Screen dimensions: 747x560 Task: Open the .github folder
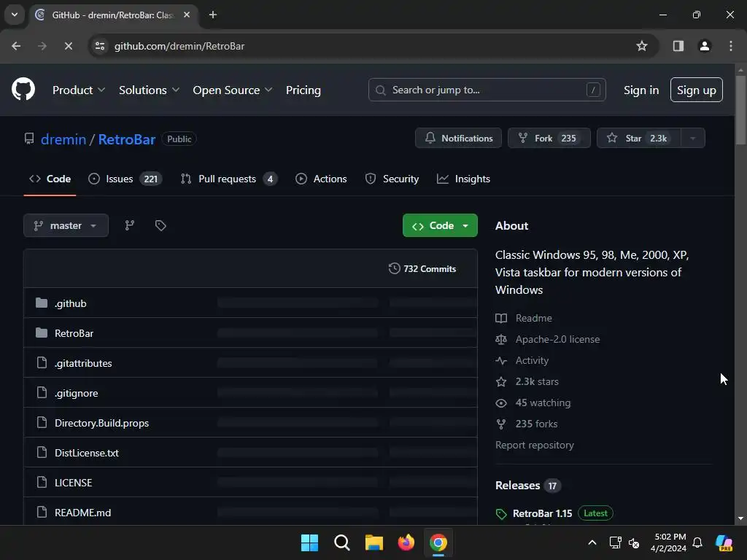(71, 303)
